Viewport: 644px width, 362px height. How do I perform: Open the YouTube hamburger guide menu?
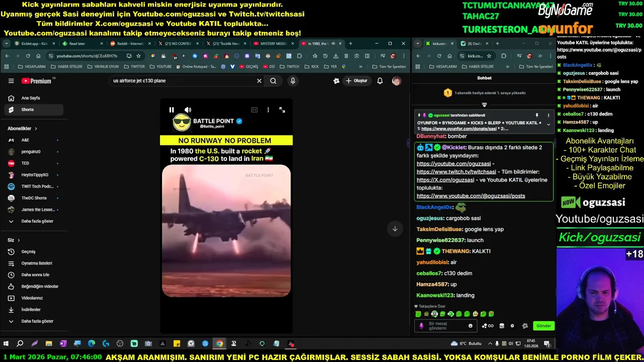[11, 80]
